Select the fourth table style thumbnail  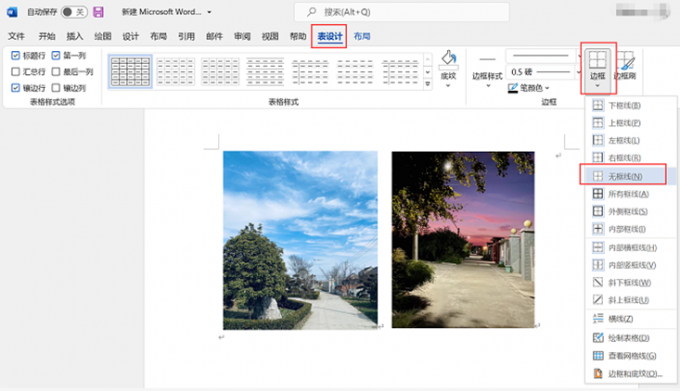pos(265,72)
